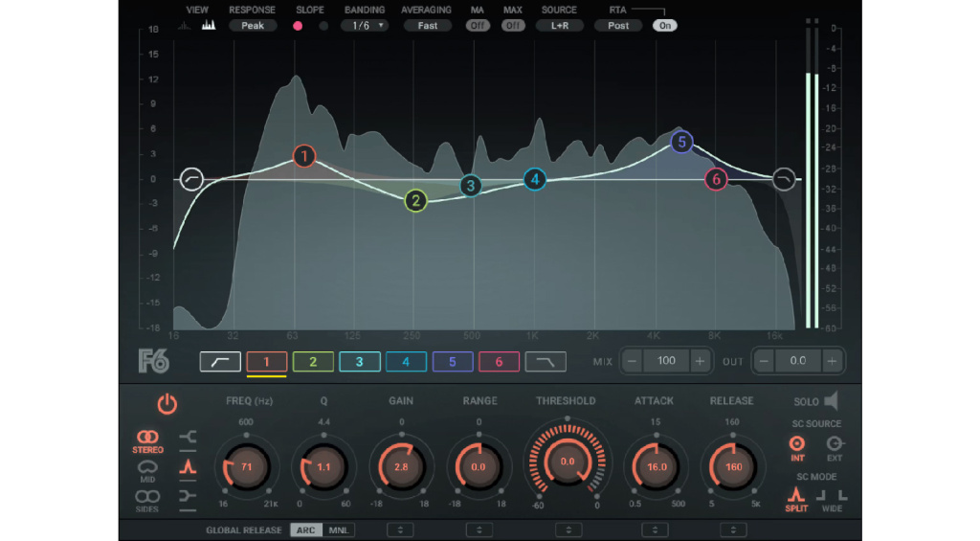Open band 5 tab
Screen dimensions: 980x541
click(453, 362)
